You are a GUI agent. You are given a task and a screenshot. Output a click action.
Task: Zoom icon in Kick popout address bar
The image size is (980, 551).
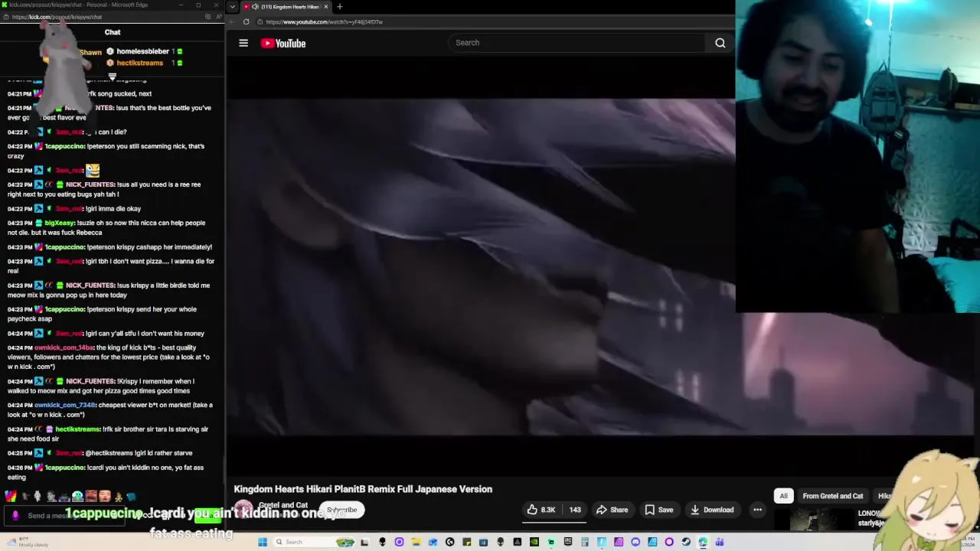207,17
